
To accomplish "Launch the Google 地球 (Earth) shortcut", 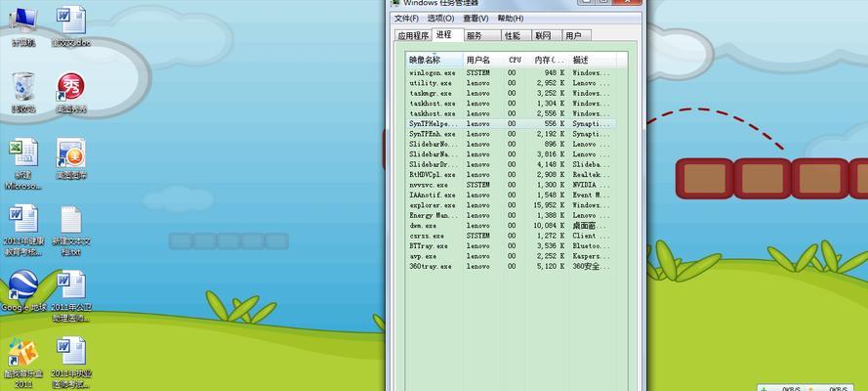I will tap(23, 290).
